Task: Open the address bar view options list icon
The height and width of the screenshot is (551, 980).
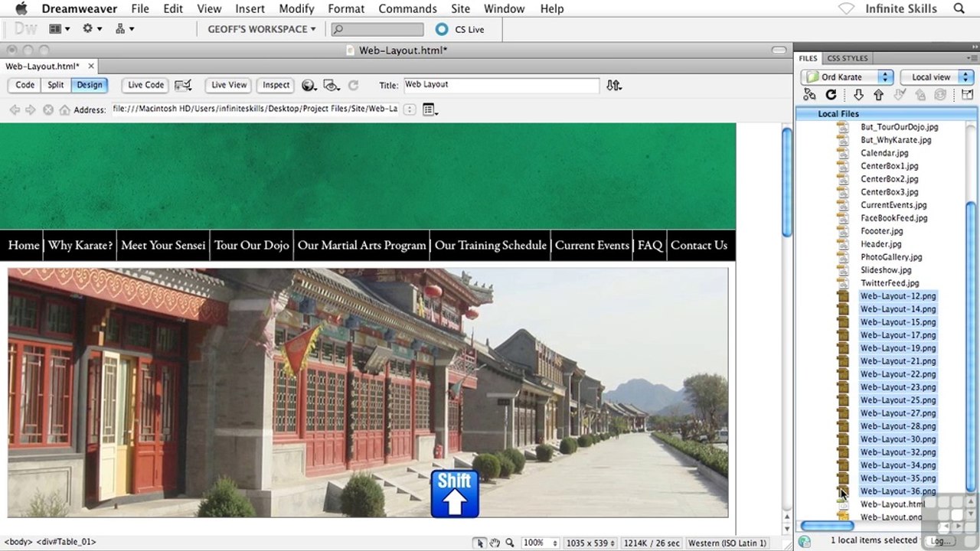Action: tap(430, 109)
